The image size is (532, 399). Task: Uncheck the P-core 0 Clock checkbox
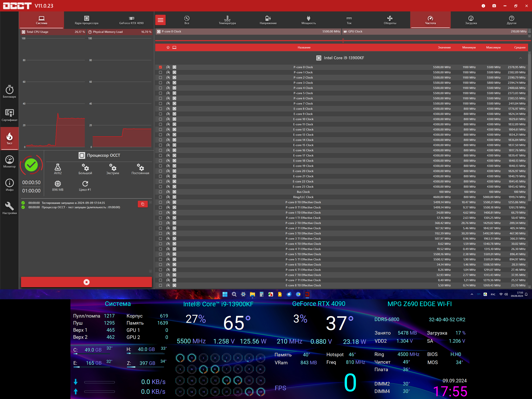pyautogui.click(x=160, y=67)
